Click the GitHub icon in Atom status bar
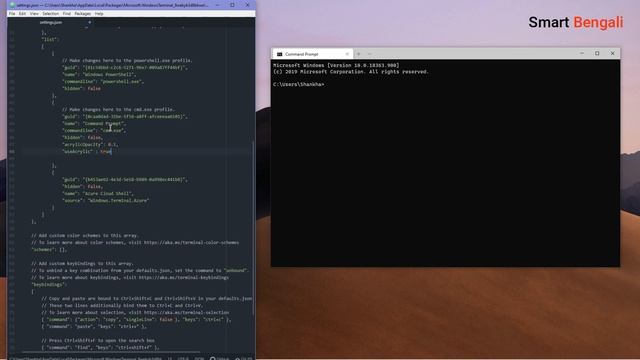640x360 pixels. pyautogui.click(x=213, y=358)
